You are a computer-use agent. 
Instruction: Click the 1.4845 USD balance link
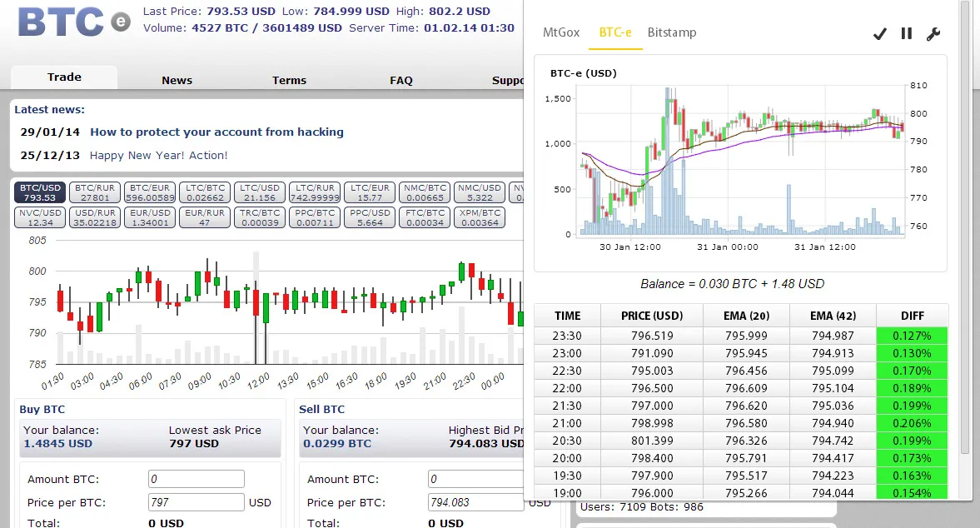click(x=58, y=444)
